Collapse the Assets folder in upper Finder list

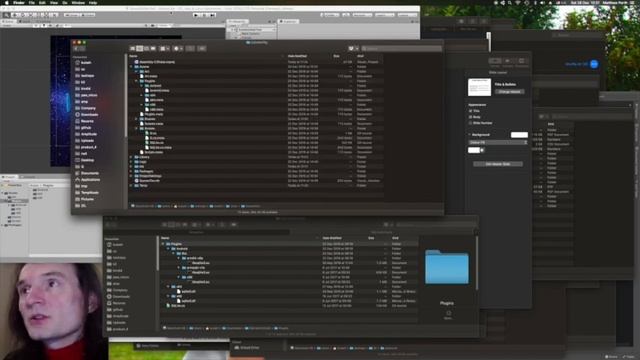pyautogui.click(x=131, y=67)
